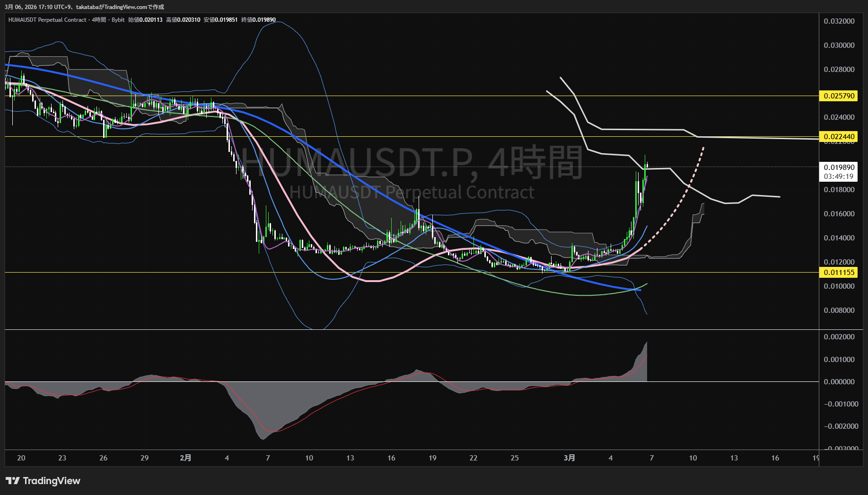Click date 16 left of date 19
The width and height of the screenshot is (868, 495).
click(391, 458)
